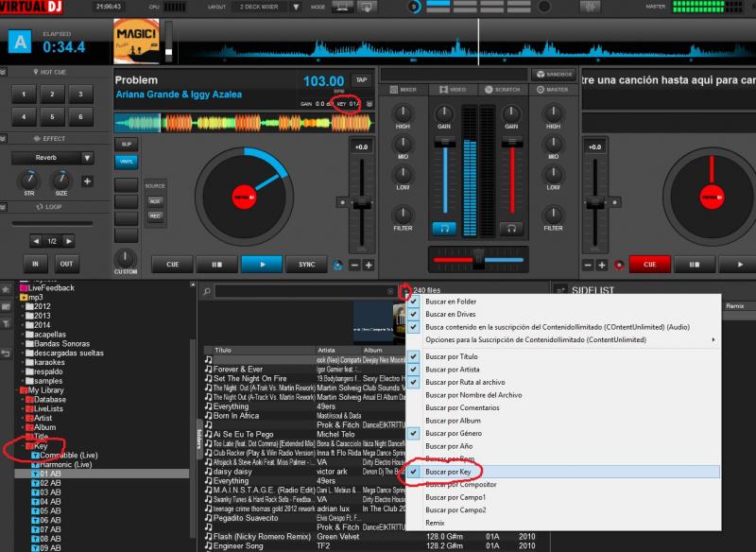Click deck A pitch bend plus button
The width and height of the screenshot is (756, 552).
(369, 265)
